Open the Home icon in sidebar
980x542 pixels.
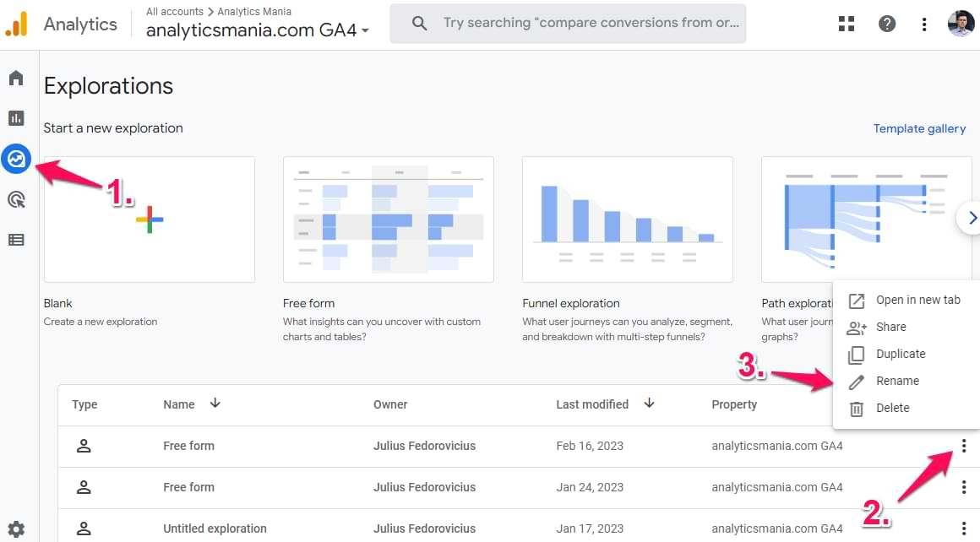[x=16, y=79]
